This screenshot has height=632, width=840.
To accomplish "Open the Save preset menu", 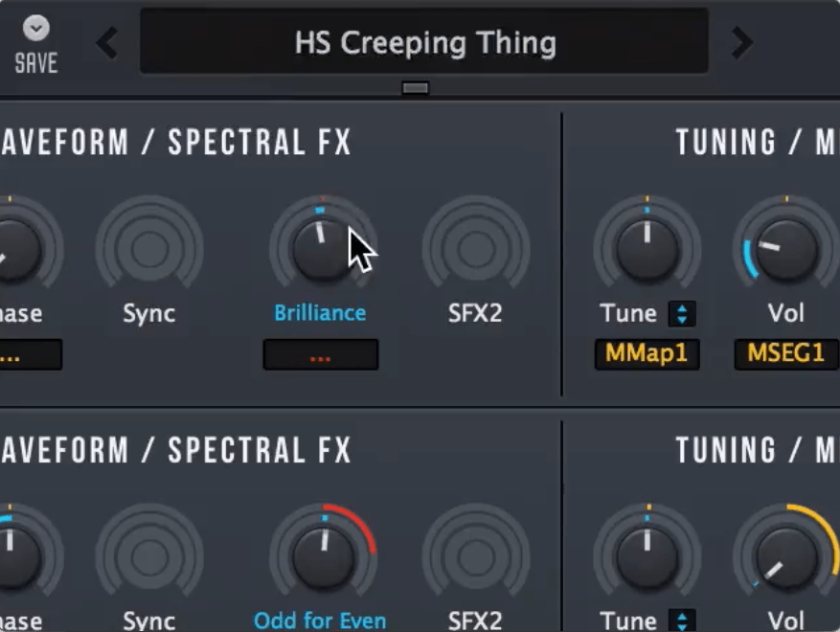I will coord(35,45).
